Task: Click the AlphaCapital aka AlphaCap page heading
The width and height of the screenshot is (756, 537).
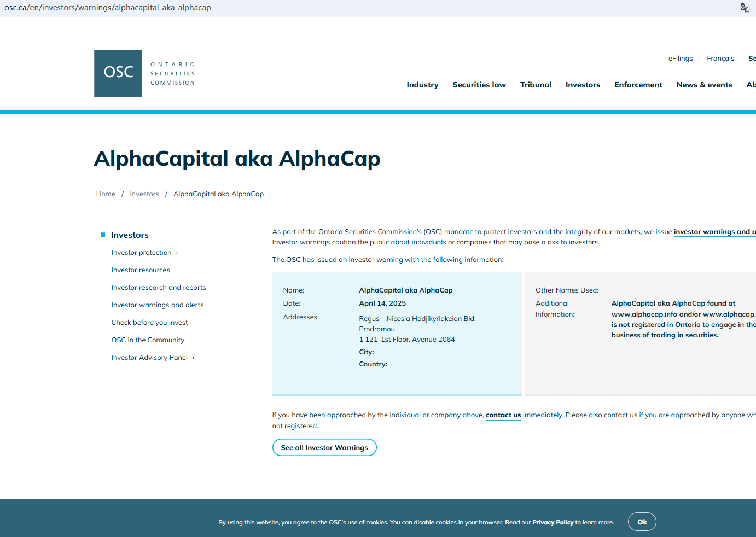Action: (237, 159)
